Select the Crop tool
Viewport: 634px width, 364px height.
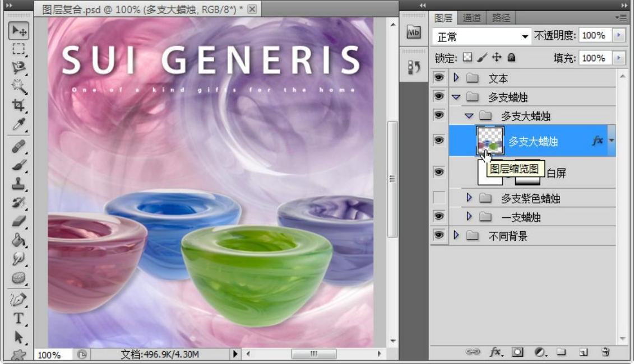click(18, 105)
